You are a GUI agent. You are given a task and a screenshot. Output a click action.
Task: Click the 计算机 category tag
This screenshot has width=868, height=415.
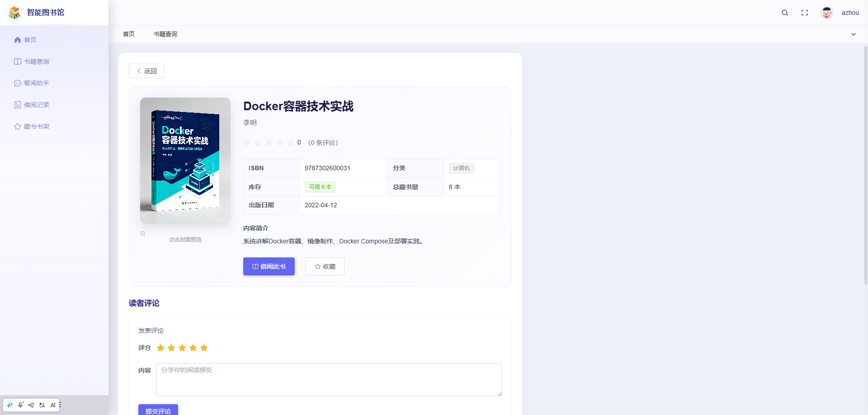pyautogui.click(x=462, y=168)
